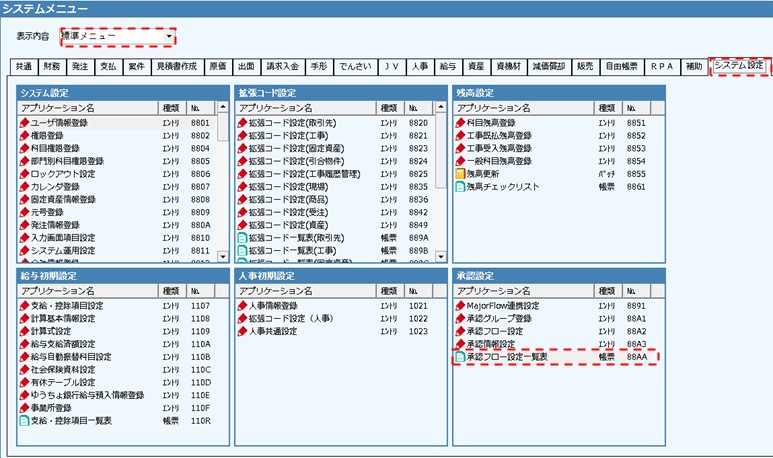Click the No. column header in 給与初期設定
The width and height of the screenshot is (773, 458).
197,290
